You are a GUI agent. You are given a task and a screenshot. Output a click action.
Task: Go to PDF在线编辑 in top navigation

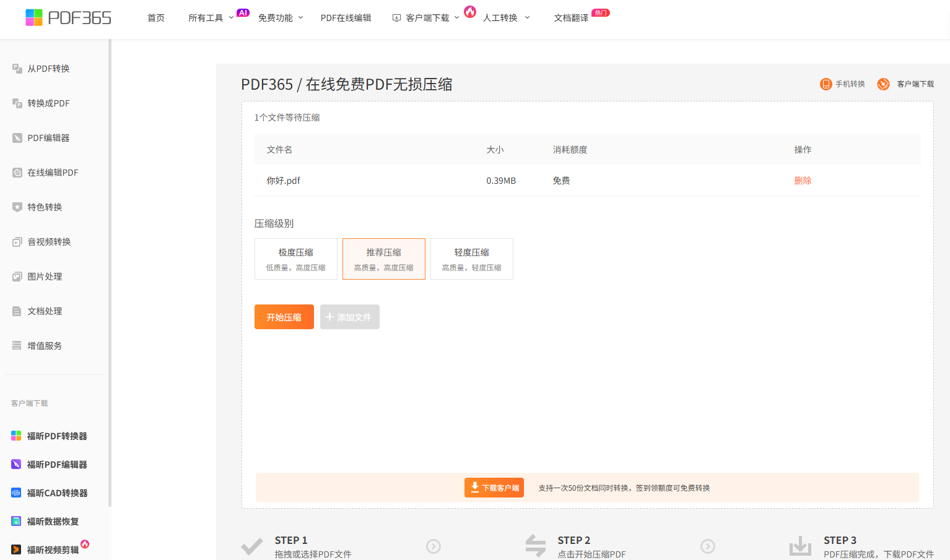[x=346, y=18]
